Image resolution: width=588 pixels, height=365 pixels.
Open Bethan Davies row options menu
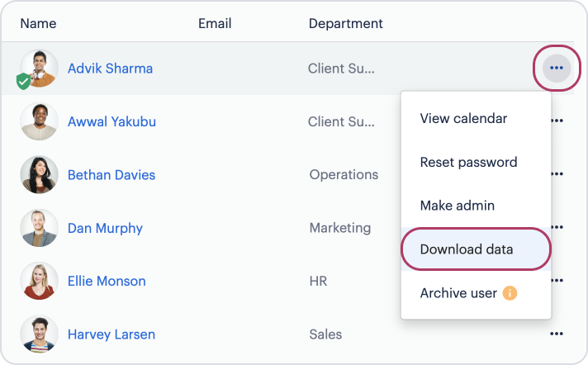click(557, 174)
